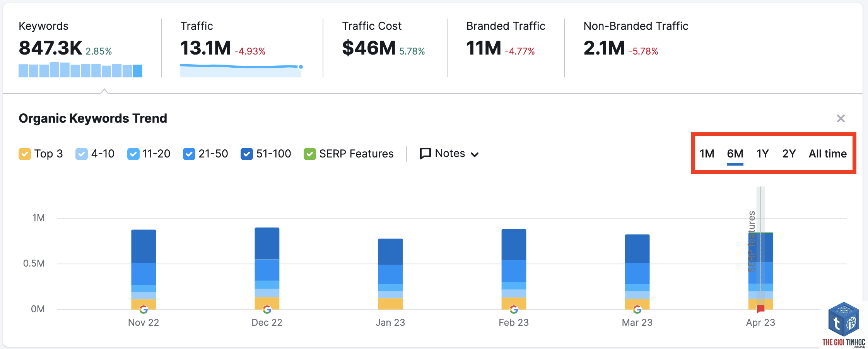Uncheck the 51-100 positions checkbox
The image size is (868, 349).
(x=247, y=154)
